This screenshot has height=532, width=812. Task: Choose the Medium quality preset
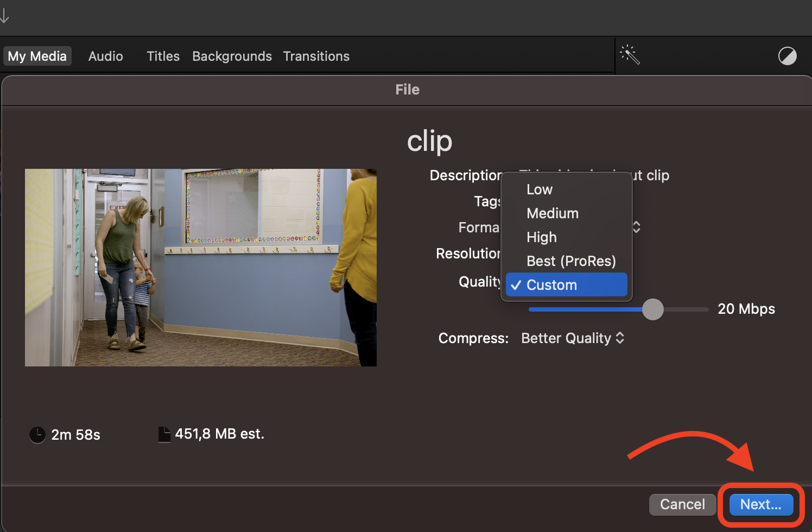click(x=553, y=213)
